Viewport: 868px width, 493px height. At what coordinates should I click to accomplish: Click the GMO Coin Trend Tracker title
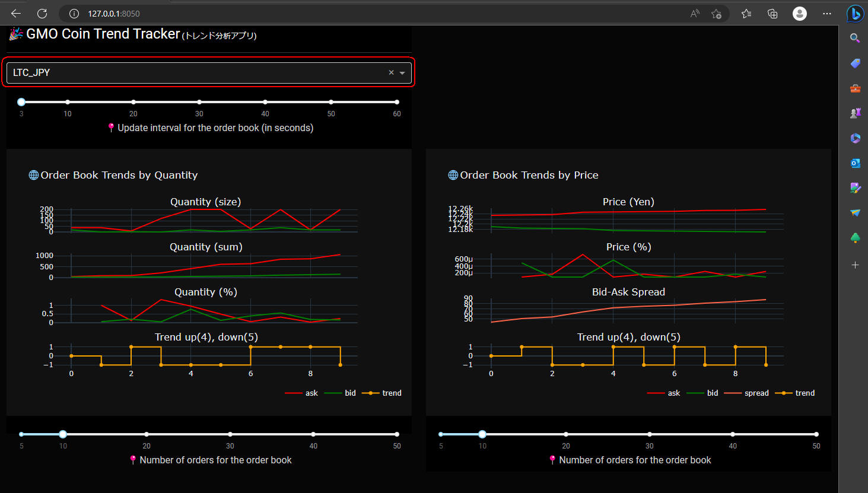(103, 34)
